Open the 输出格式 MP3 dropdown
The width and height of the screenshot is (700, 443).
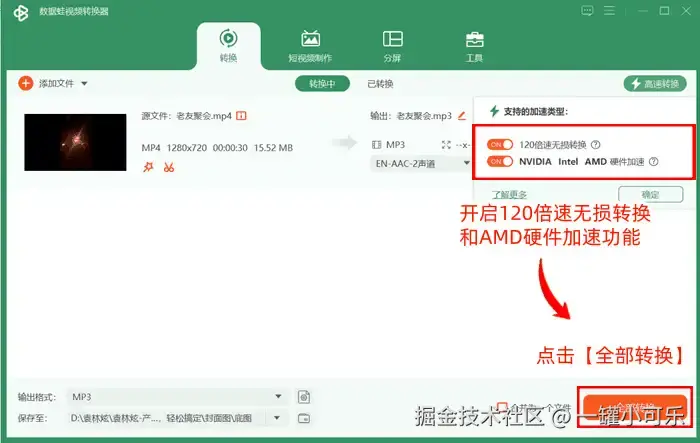(x=177, y=397)
